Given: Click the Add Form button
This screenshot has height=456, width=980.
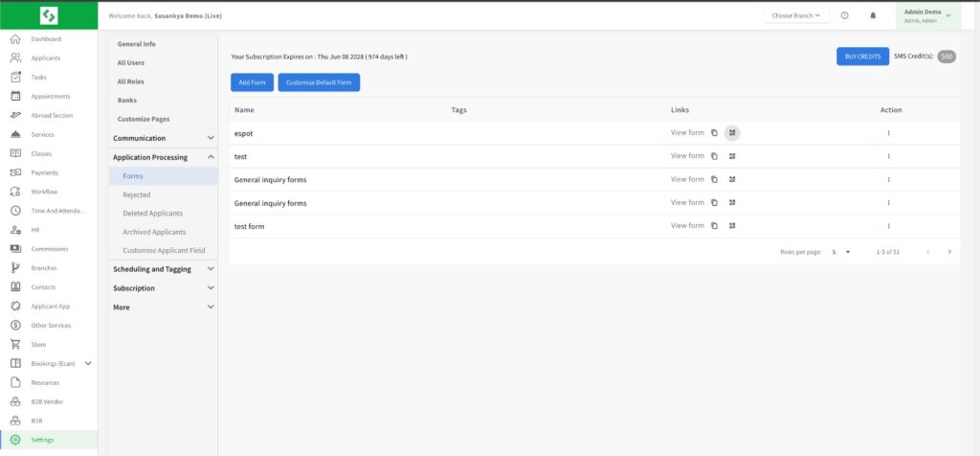Looking at the screenshot, I should click(x=252, y=83).
